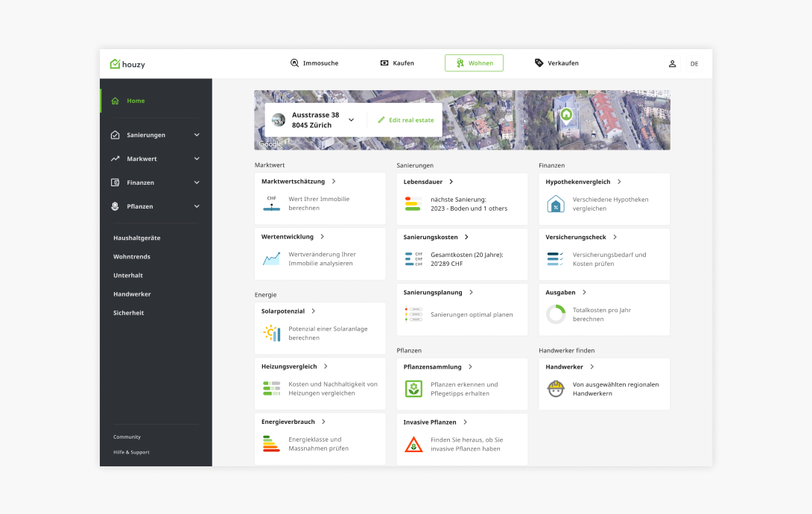This screenshot has height=514, width=812.
Task: Open the Heizungsvergleich card title
Action: pos(289,367)
